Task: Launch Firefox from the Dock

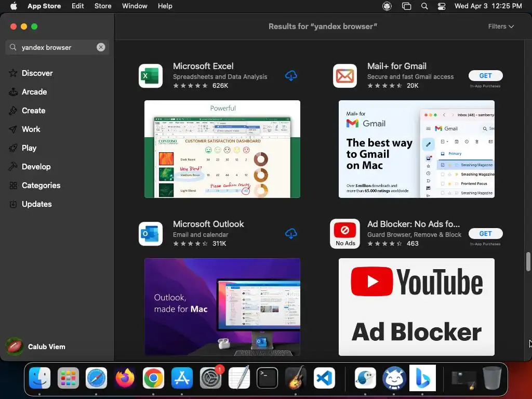Action: 125,378
